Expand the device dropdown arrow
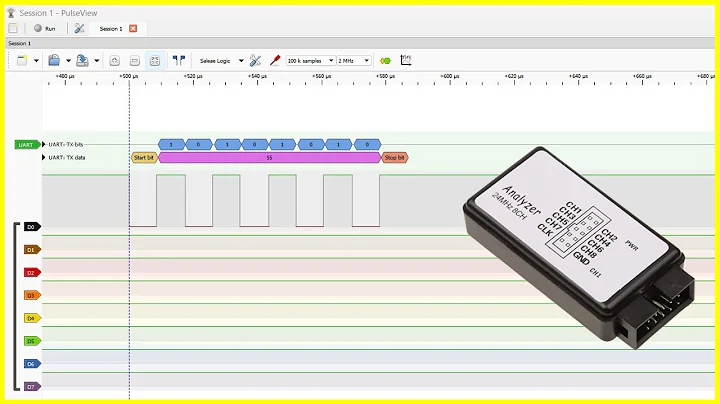The width and height of the screenshot is (720, 404). [241, 61]
